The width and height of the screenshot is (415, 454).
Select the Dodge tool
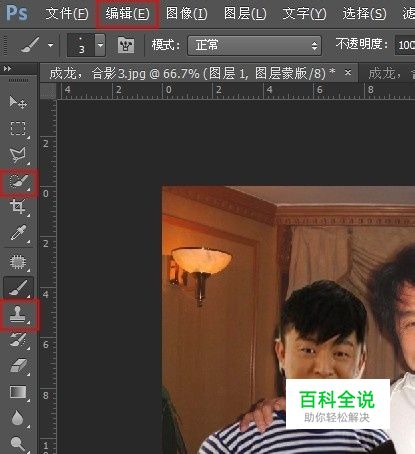pyautogui.click(x=18, y=444)
